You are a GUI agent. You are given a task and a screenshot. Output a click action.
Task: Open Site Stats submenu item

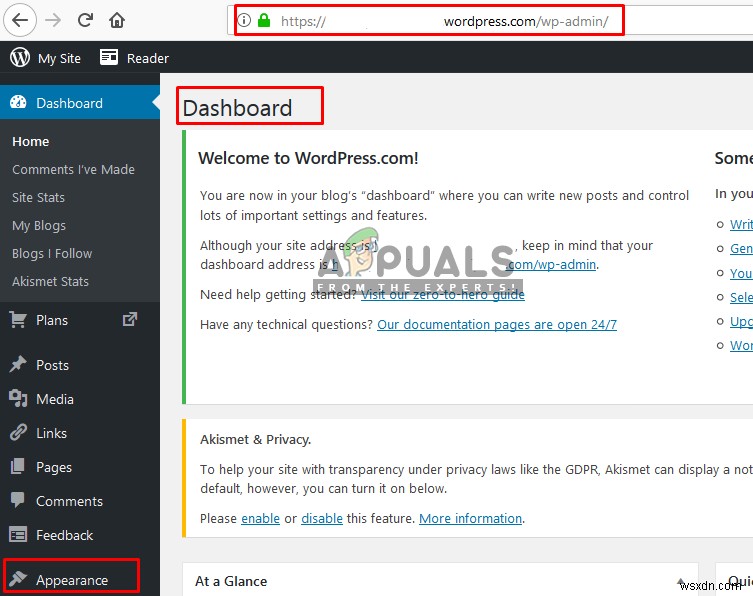coord(38,197)
